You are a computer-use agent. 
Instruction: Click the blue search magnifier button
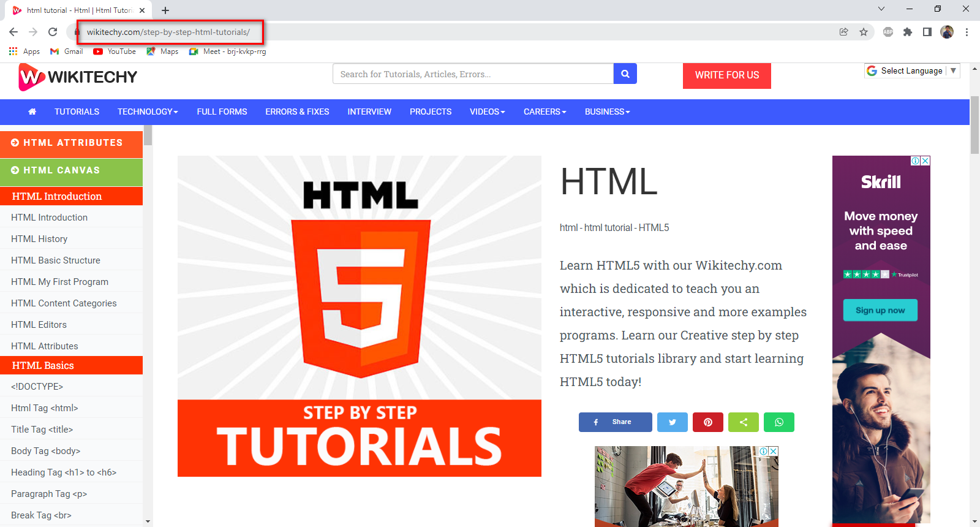[625, 74]
